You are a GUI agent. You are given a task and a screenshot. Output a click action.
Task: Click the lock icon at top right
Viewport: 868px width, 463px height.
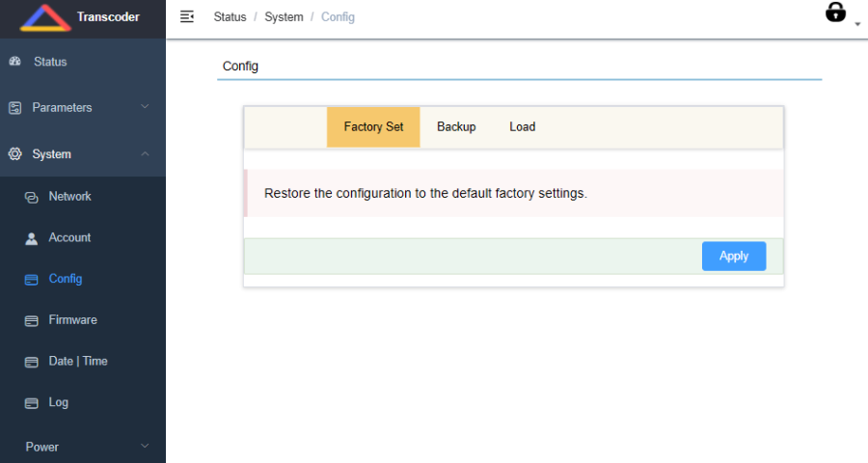[835, 13]
